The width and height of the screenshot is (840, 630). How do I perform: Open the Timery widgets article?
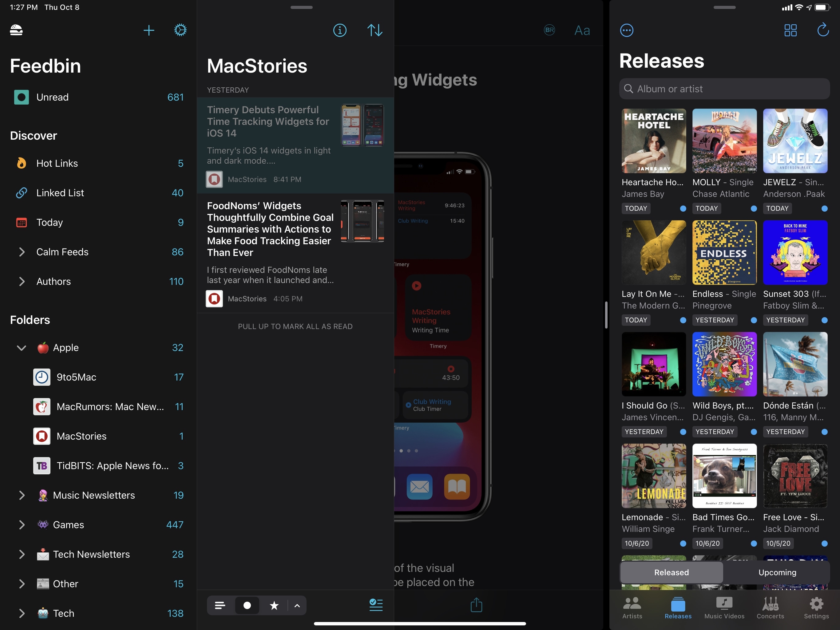coord(295,146)
